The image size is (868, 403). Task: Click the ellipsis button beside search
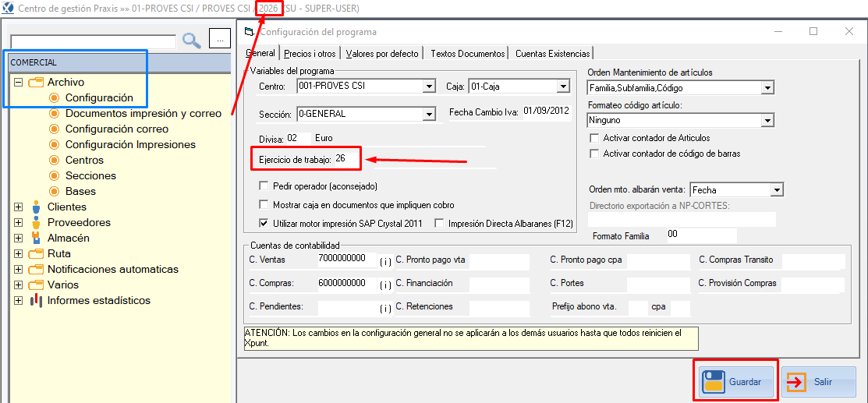(220, 39)
